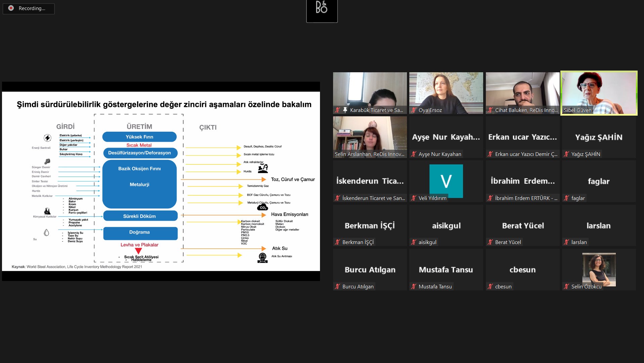Click the Ayşe Nur Kayahan name tile
Image resolution: width=644 pixels, height=363 pixels.
pyautogui.click(x=446, y=137)
